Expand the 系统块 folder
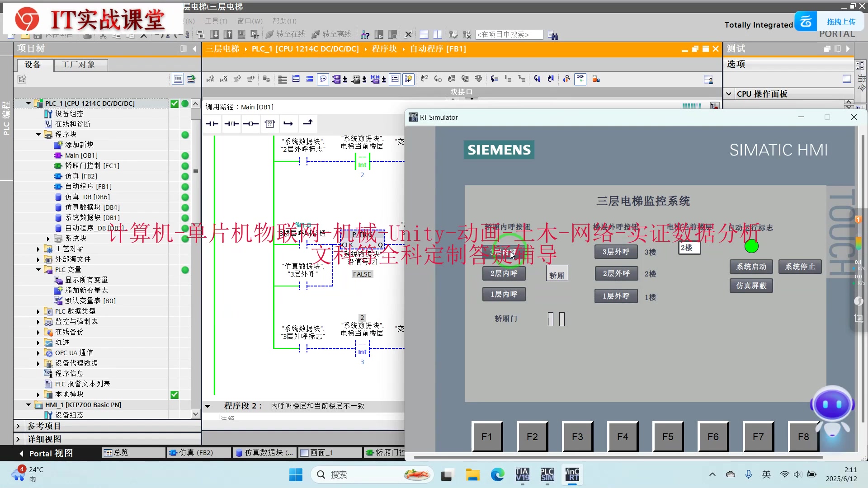This screenshot has height=488, width=868. pyautogui.click(x=48, y=239)
